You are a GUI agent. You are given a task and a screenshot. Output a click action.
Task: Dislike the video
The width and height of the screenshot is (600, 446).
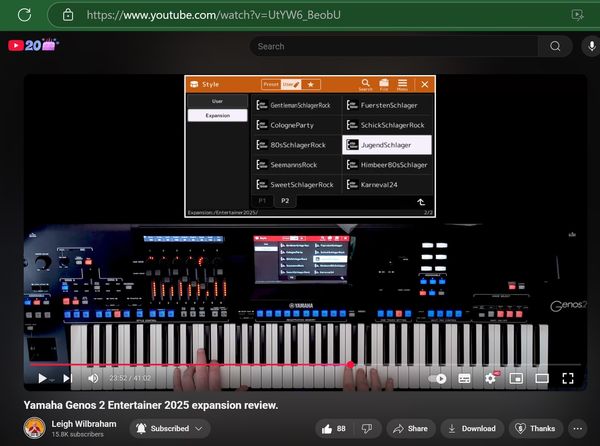pyautogui.click(x=367, y=428)
